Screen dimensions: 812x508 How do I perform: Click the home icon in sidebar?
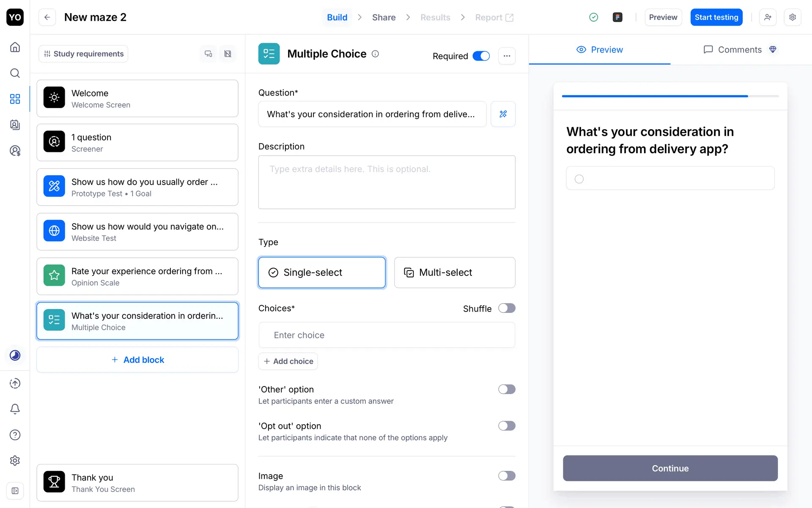[x=15, y=47]
